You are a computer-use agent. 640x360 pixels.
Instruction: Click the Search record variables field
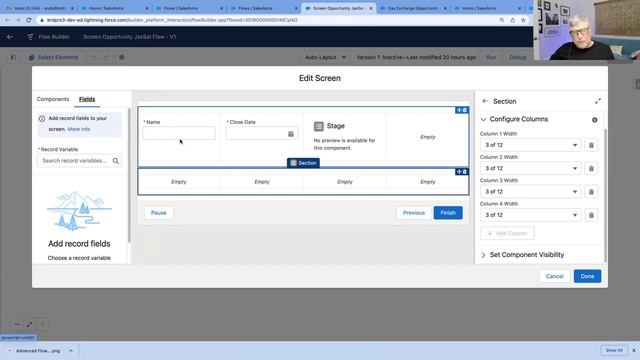click(79, 161)
